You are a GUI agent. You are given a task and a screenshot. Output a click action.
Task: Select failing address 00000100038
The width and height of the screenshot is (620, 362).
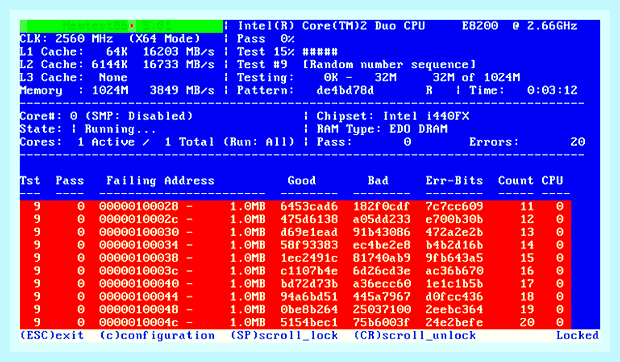point(139,258)
